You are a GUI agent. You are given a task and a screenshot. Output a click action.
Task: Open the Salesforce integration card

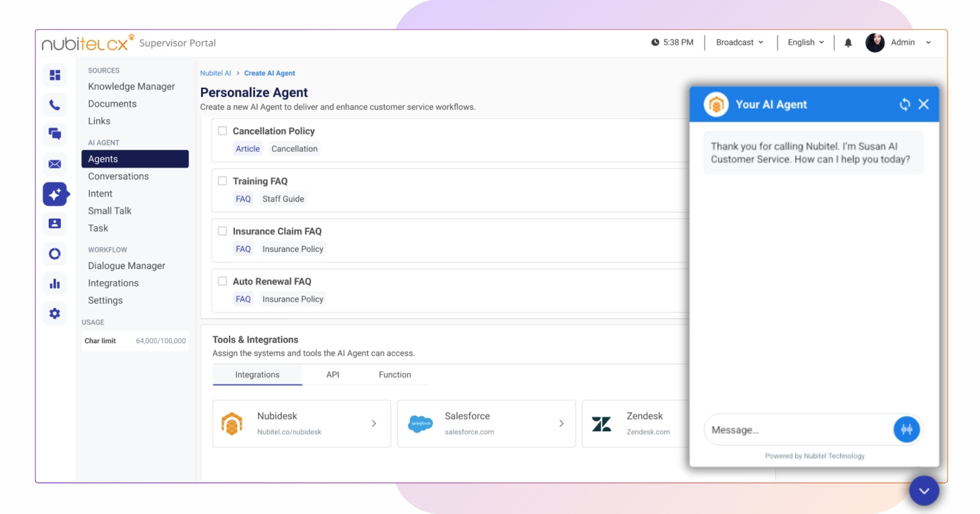point(486,424)
